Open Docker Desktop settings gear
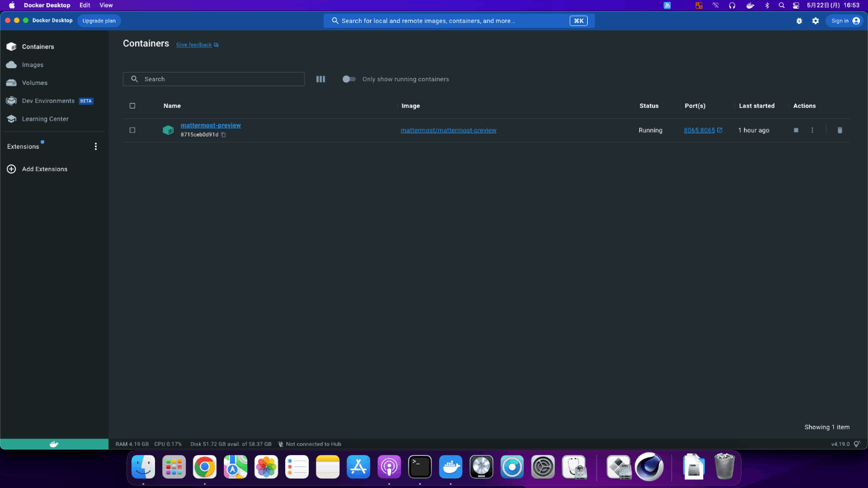The height and width of the screenshot is (488, 868). 815,20
